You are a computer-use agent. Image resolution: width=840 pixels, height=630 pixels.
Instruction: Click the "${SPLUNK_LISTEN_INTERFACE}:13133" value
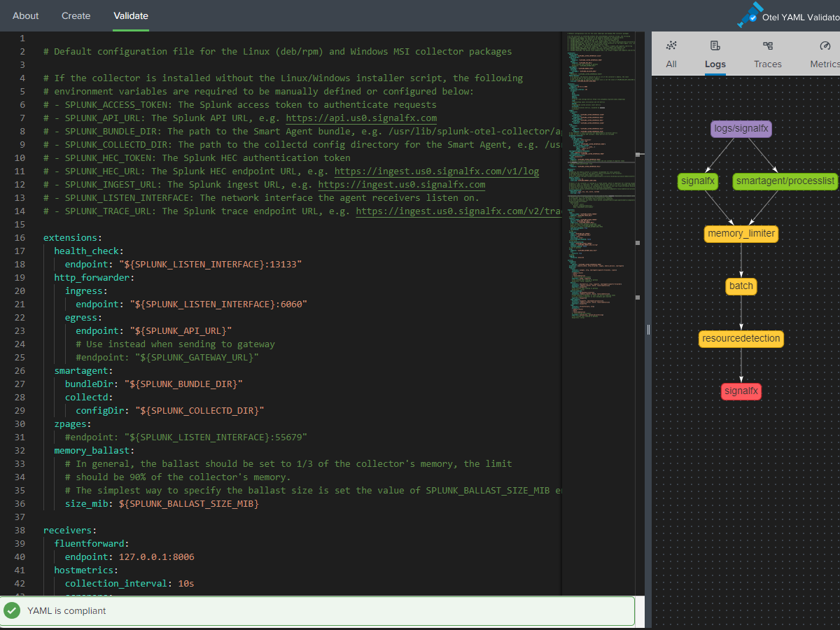coord(211,265)
